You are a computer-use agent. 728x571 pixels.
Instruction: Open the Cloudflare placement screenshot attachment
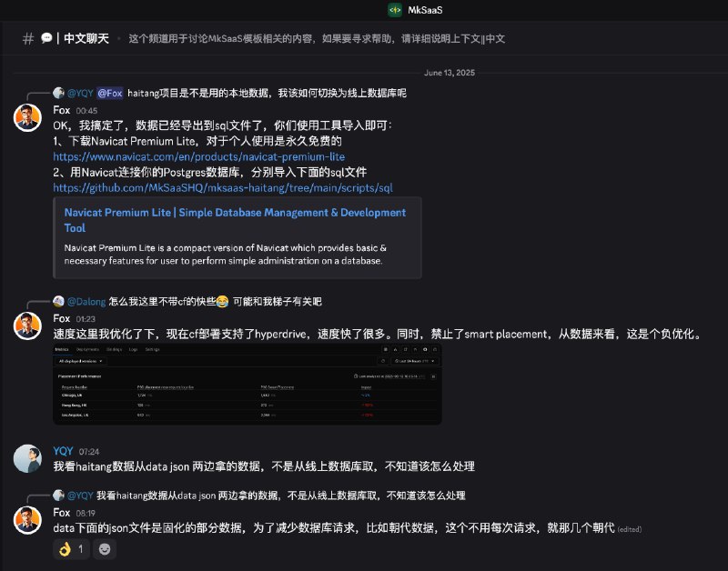pos(248,384)
